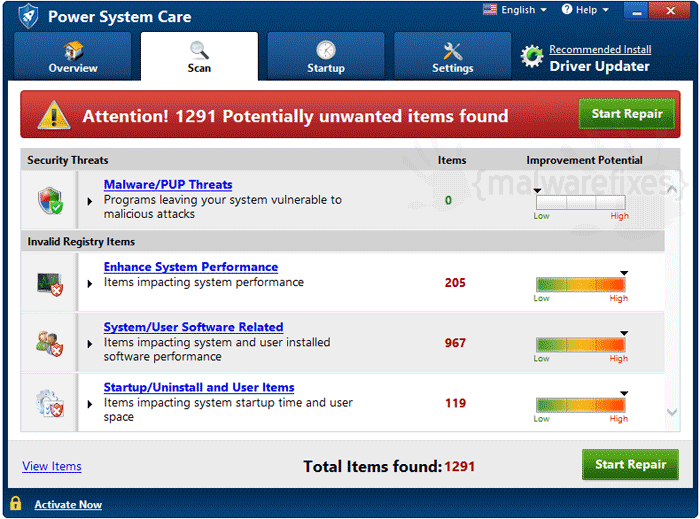Click the Malware/PUP shield icon
The image size is (700, 519).
pos(50,200)
